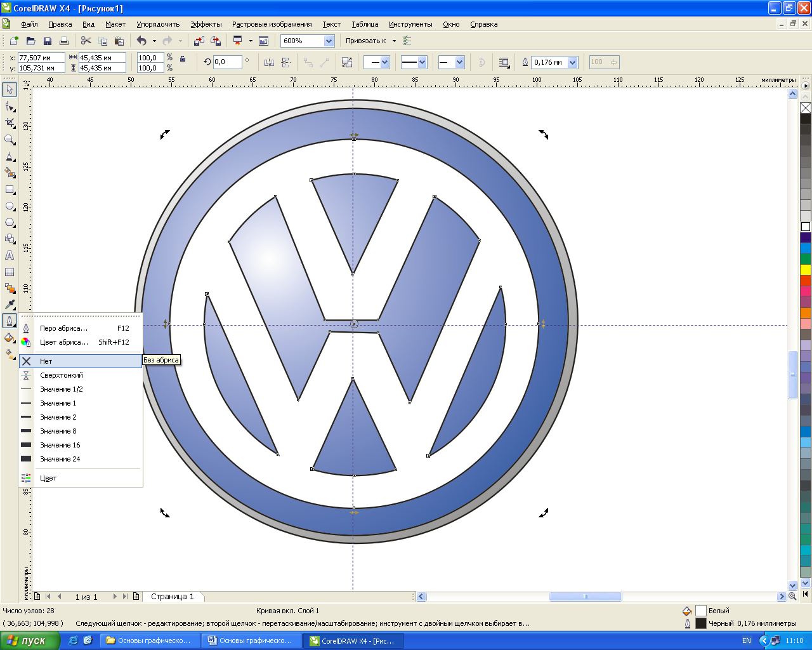Image resolution: width=812 pixels, height=650 pixels.
Task: Click the no-color X palette swatch
Action: [806, 108]
